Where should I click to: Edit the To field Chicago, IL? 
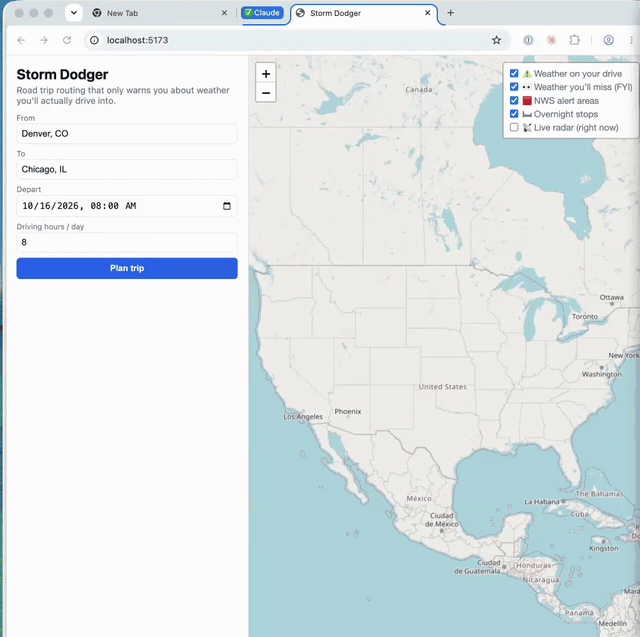coord(127,169)
